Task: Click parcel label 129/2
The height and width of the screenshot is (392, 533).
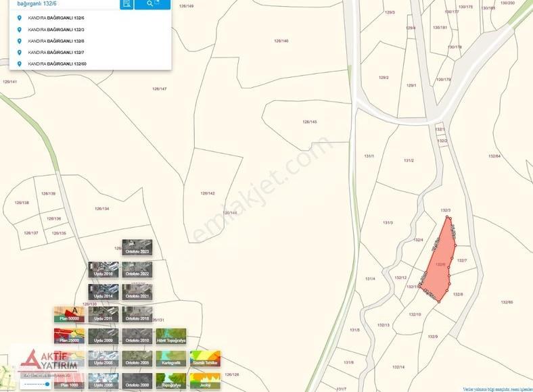Action: (384, 78)
